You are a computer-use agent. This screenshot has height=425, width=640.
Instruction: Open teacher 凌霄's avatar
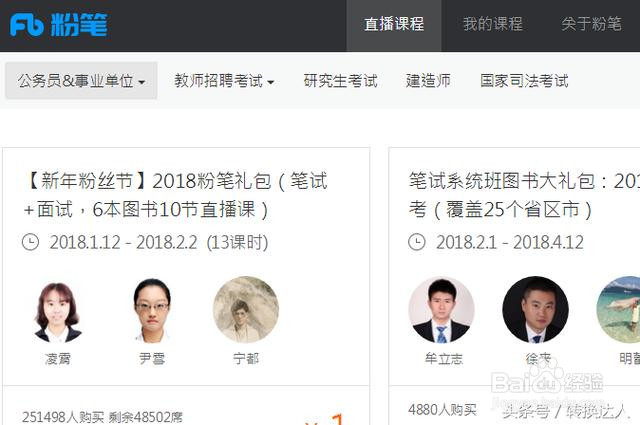tap(58, 310)
